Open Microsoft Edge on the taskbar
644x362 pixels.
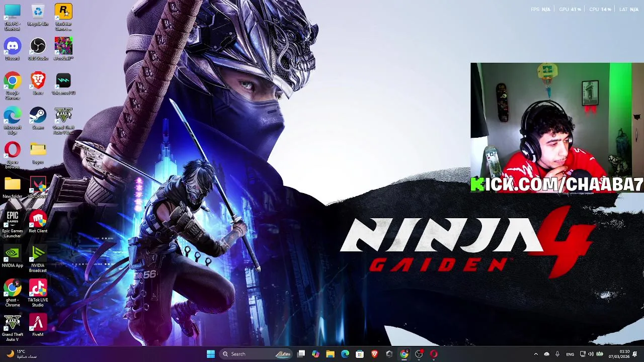345,354
